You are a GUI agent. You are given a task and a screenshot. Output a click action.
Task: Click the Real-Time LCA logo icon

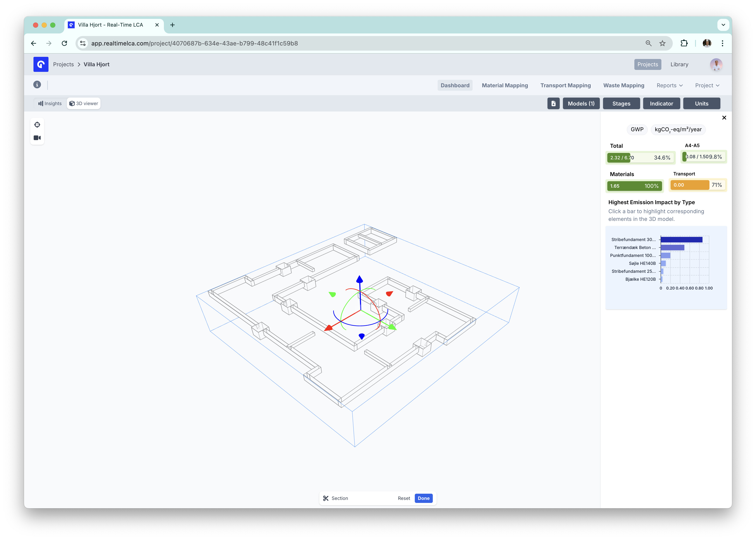click(41, 65)
